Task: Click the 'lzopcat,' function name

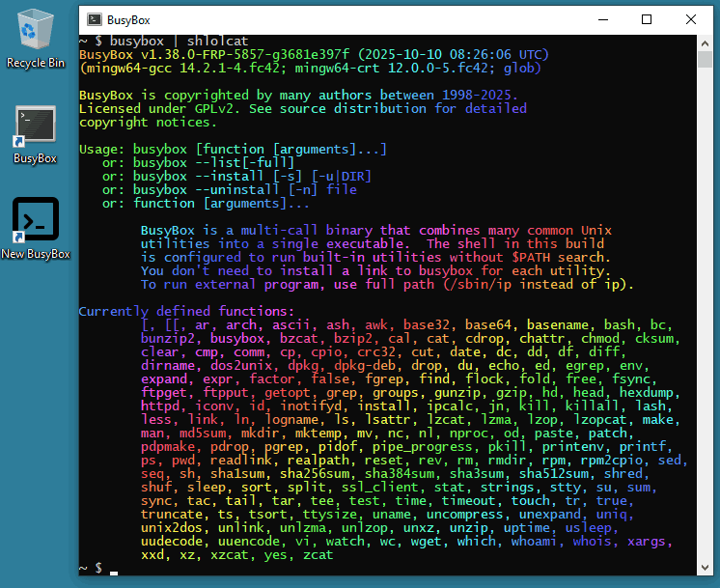Action: pos(603,419)
